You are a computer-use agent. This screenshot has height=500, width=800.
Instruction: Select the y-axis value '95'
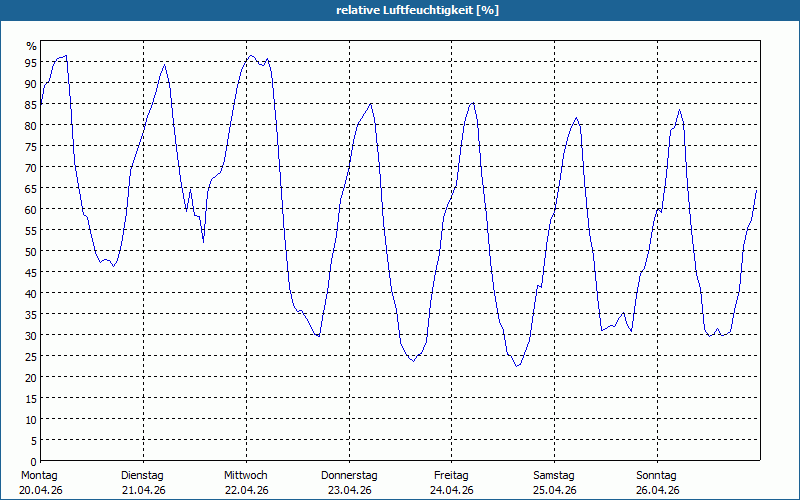pyautogui.click(x=31, y=63)
